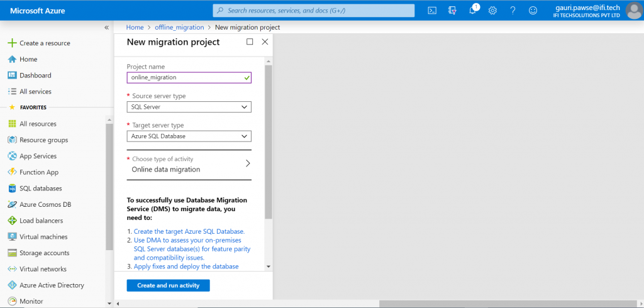This screenshot has height=308, width=644.
Task: Open Create a resource menu item
Action: coord(45,43)
